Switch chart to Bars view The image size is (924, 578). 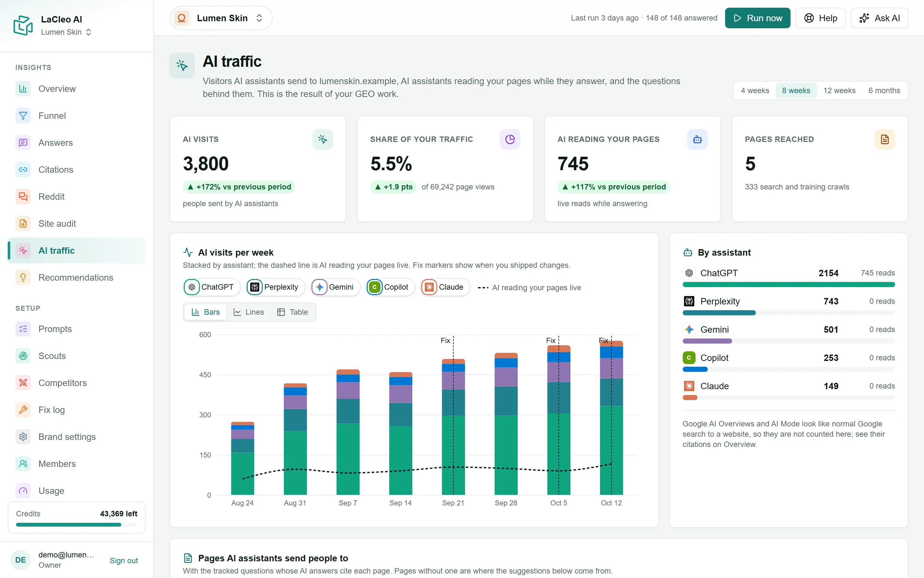[205, 312]
